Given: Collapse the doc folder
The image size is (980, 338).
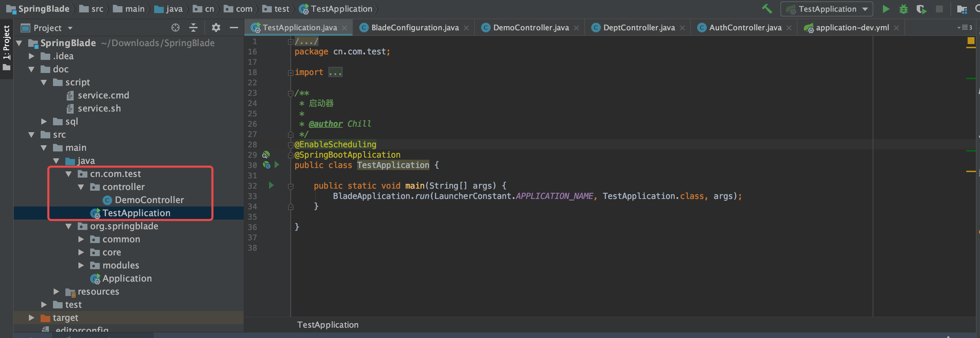Looking at the screenshot, I should 32,69.
